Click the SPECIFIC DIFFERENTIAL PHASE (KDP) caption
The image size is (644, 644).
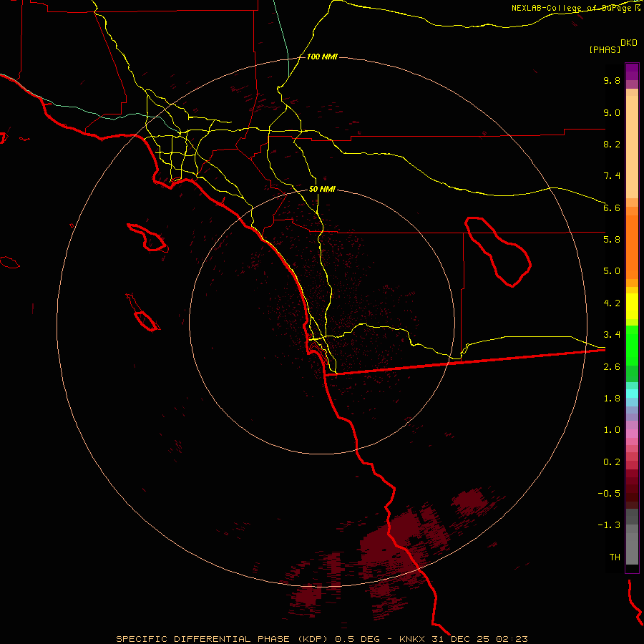coord(222,639)
